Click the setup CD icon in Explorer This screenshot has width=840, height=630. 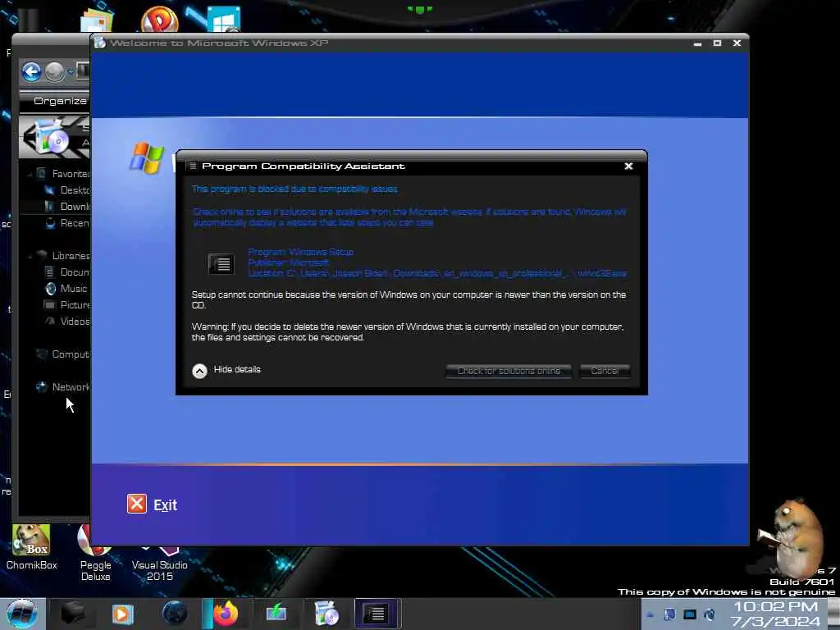pyautogui.click(x=52, y=138)
